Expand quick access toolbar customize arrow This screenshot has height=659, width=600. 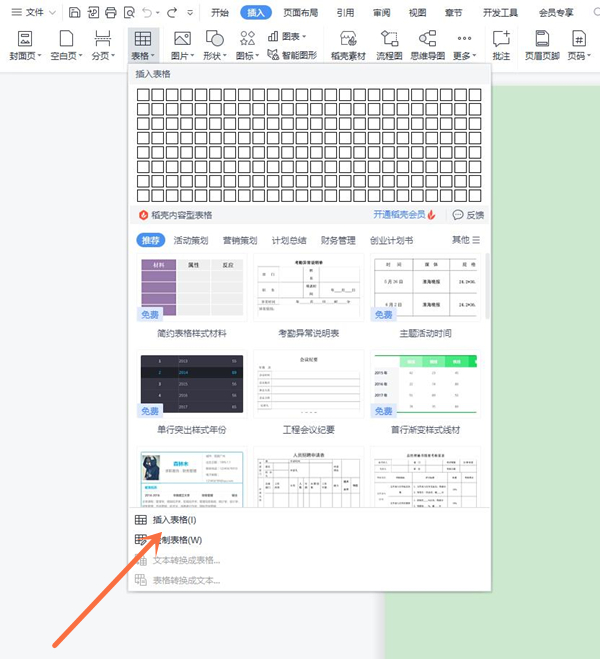190,13
